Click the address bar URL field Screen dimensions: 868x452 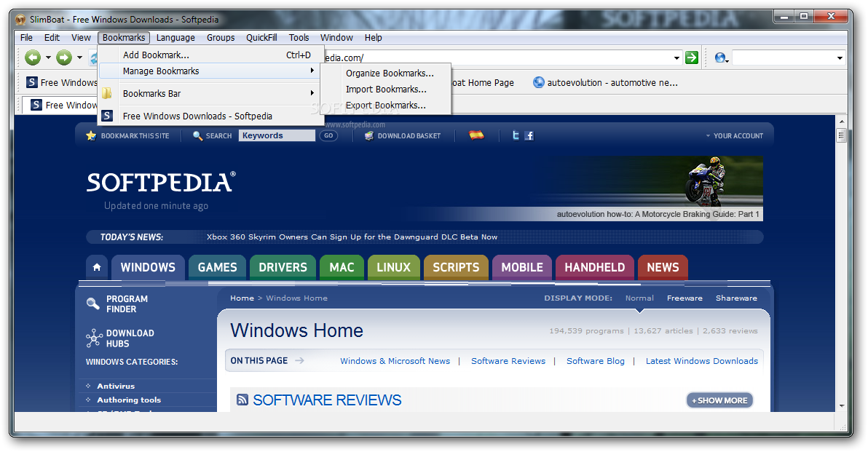497,58
